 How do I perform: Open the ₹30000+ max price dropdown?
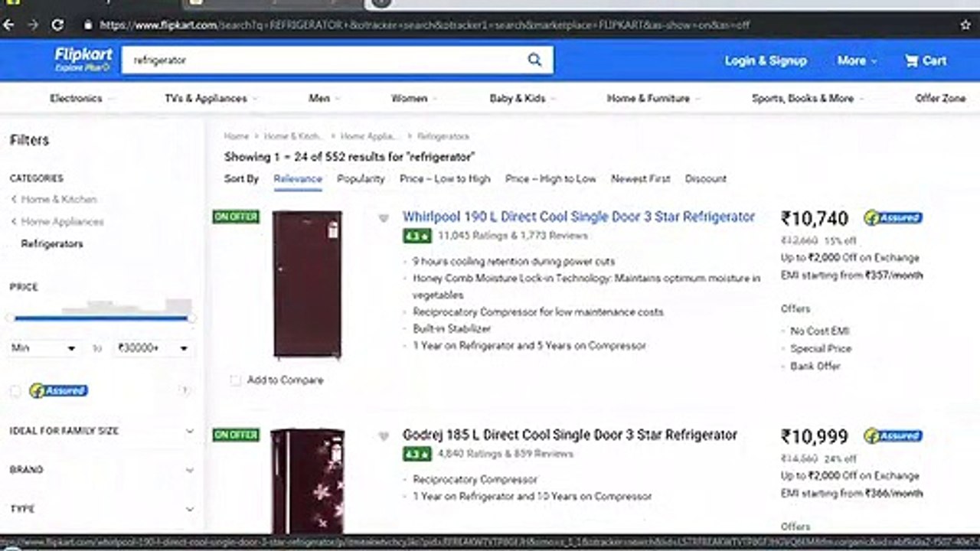coord(152,348)
